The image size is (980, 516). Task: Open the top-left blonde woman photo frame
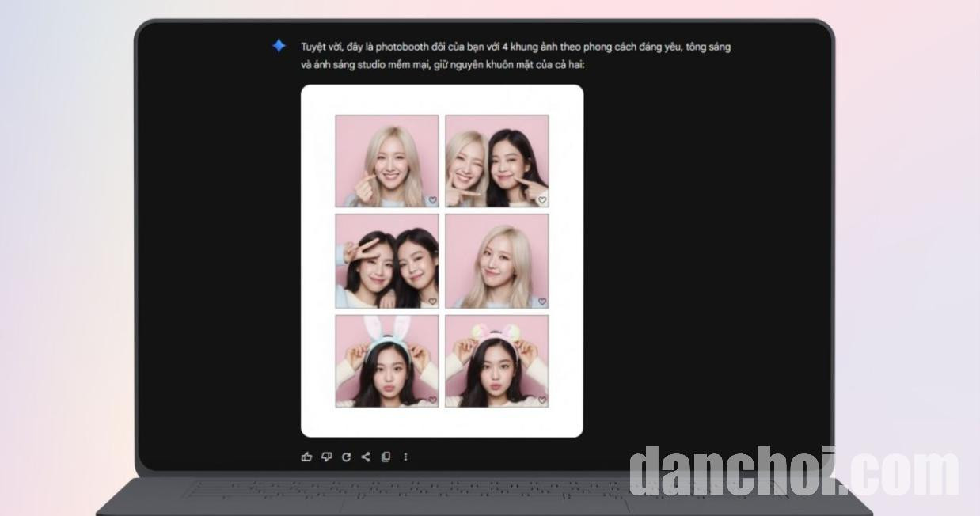point(386,161)
